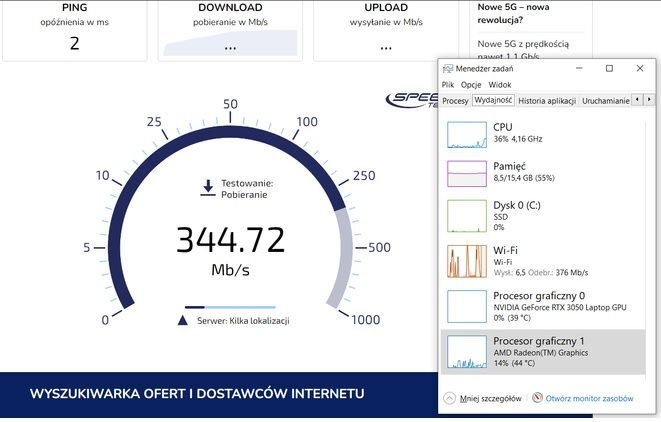
Task: Switch to the Historia aplikacji tab
Action: 546,101
